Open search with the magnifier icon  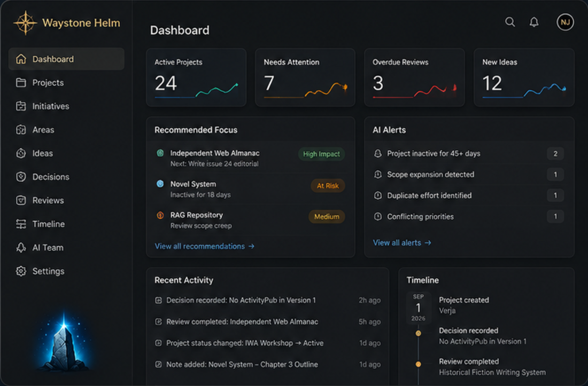[x=509, y=22]
